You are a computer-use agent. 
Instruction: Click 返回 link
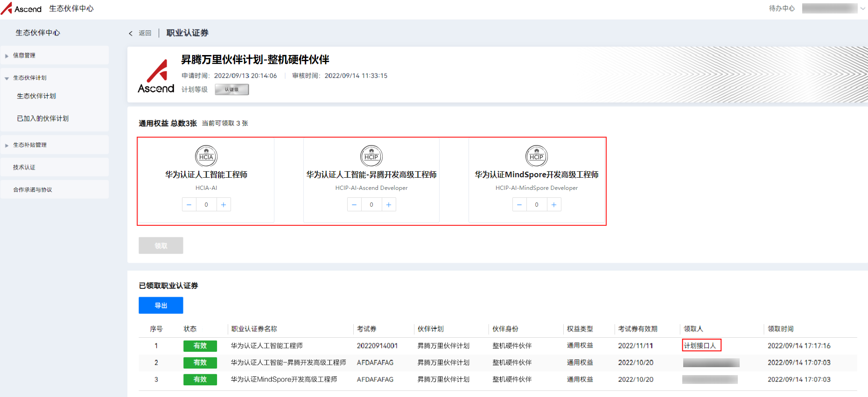tap(145, 33)
